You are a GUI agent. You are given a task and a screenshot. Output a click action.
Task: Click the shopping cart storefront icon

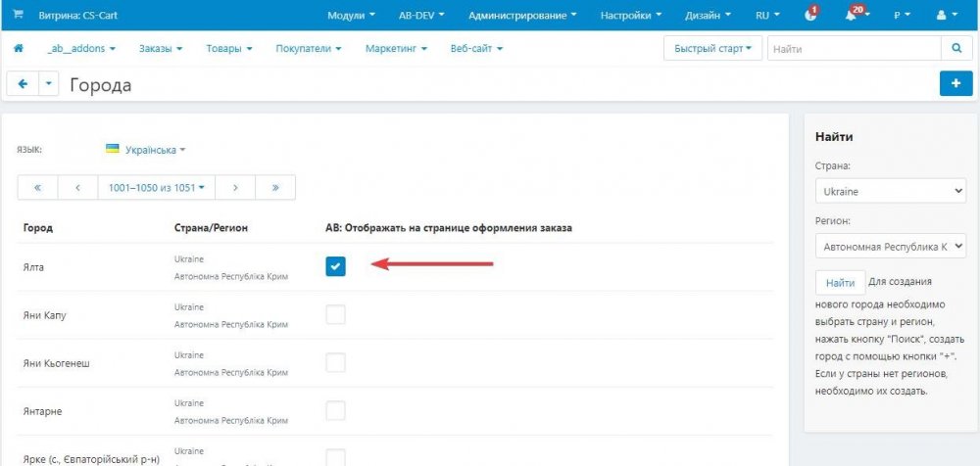pos(18,16)
